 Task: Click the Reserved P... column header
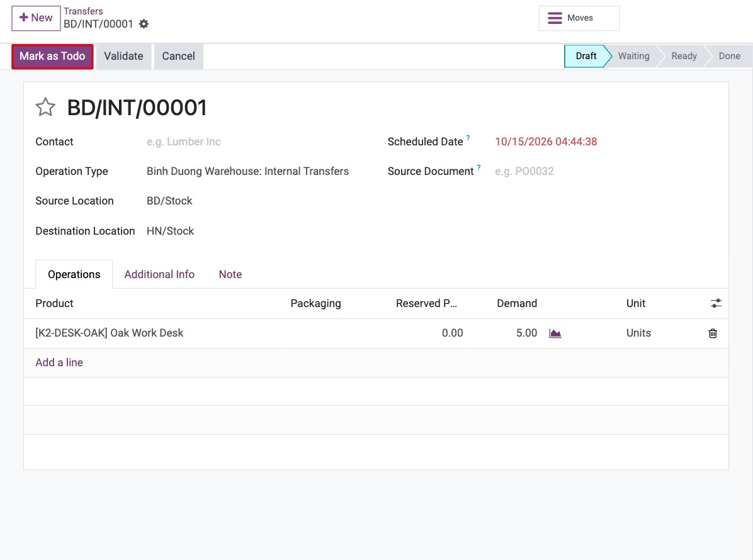[426, 303]
